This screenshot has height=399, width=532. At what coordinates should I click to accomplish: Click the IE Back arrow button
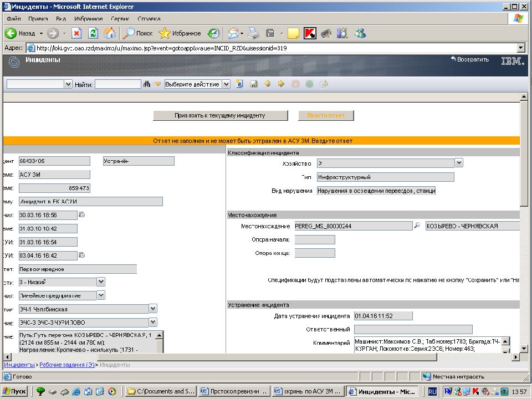[x=11, y=33]
